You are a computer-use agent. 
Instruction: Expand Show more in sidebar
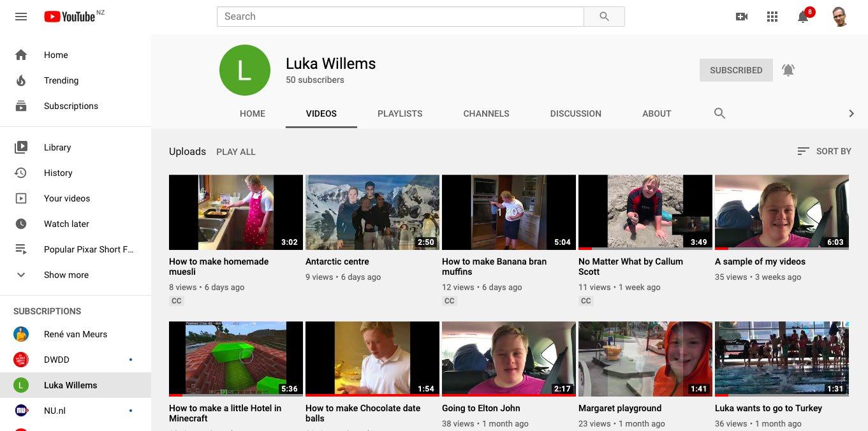click(x=75, y=275)
